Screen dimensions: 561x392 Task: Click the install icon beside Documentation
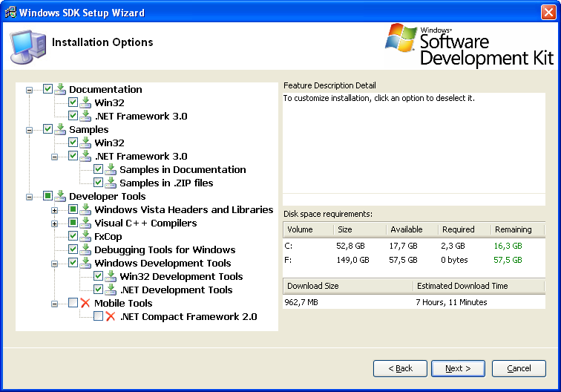coord(60,89)
